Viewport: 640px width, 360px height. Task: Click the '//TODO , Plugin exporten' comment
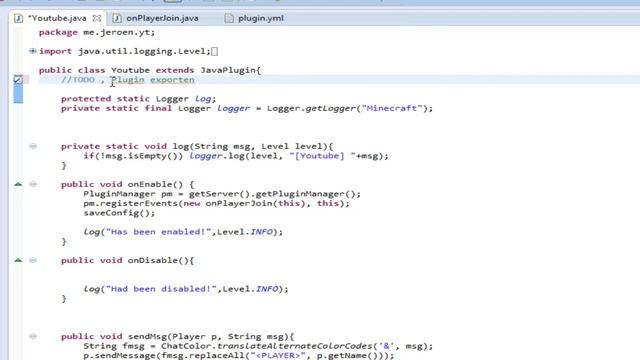click(128, 80)
